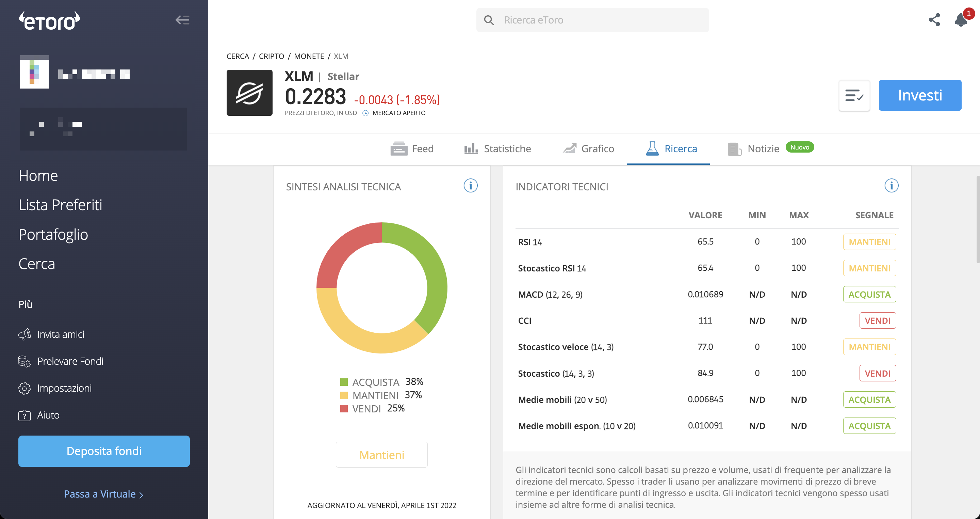Image resolution: width=980 pixels, height=519 pixels.
Task: Click the CRIPTO breadcrumb link
Action: tap(271, 56)
